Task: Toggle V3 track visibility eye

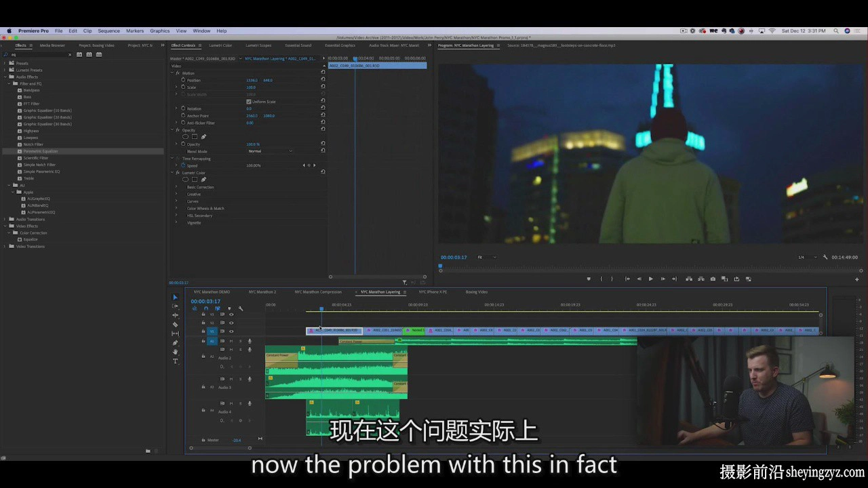Action: pos(231,314)
